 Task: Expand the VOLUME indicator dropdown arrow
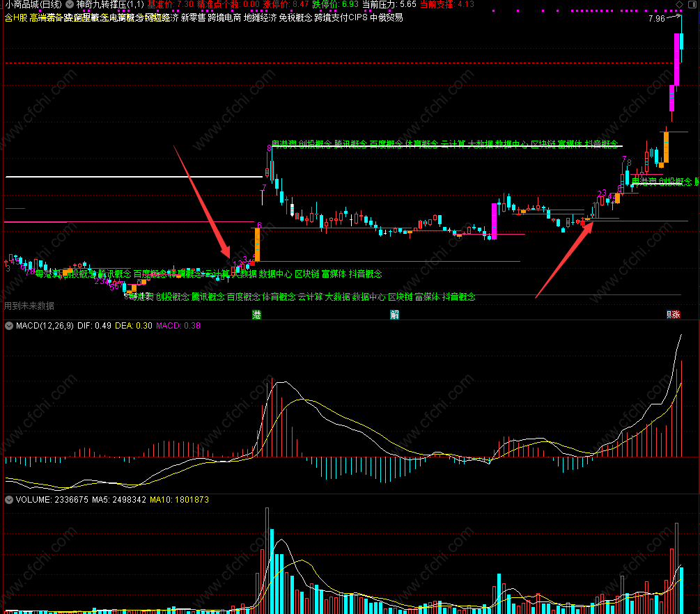(x=9, y=501)
